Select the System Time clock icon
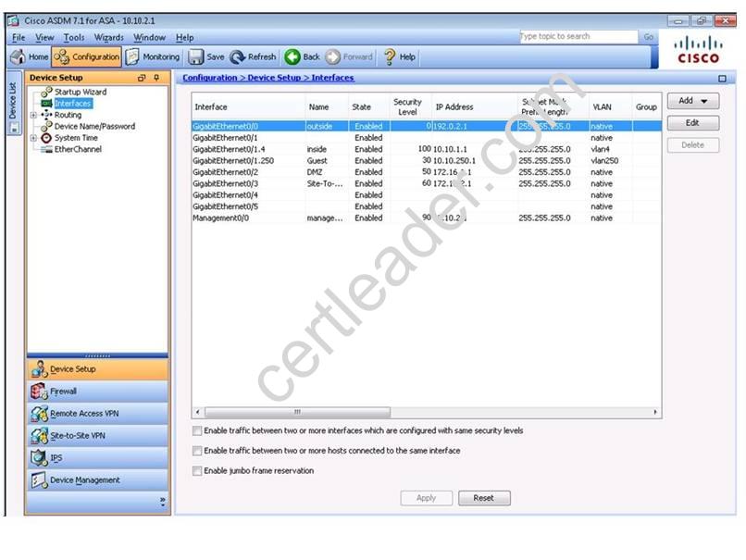746x560 pixels. point(46,138)
